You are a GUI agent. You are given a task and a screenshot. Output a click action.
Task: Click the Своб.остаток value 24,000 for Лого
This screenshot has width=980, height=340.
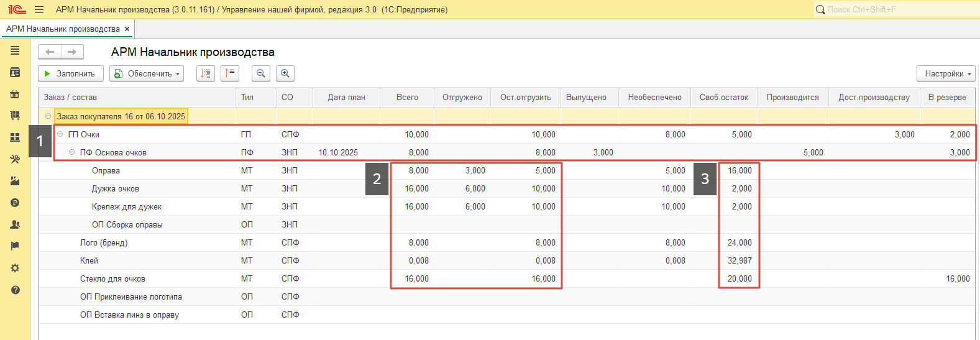pyautogui.click(x=740, y=242)
